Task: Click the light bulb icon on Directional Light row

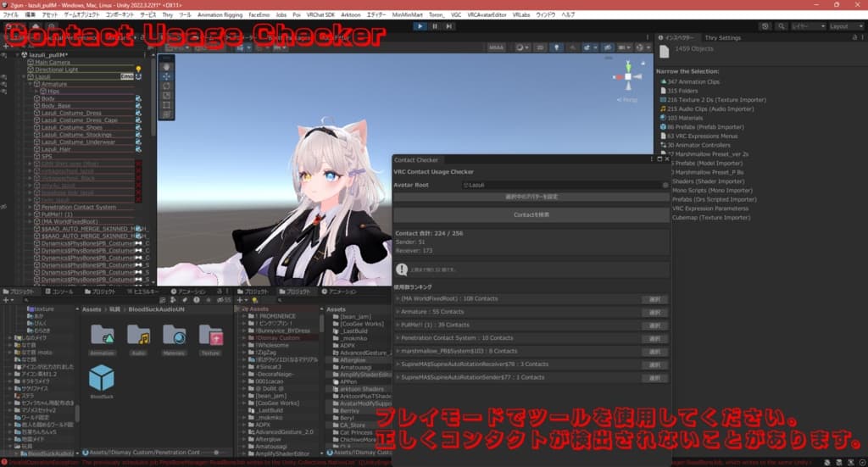Action: 138,69
